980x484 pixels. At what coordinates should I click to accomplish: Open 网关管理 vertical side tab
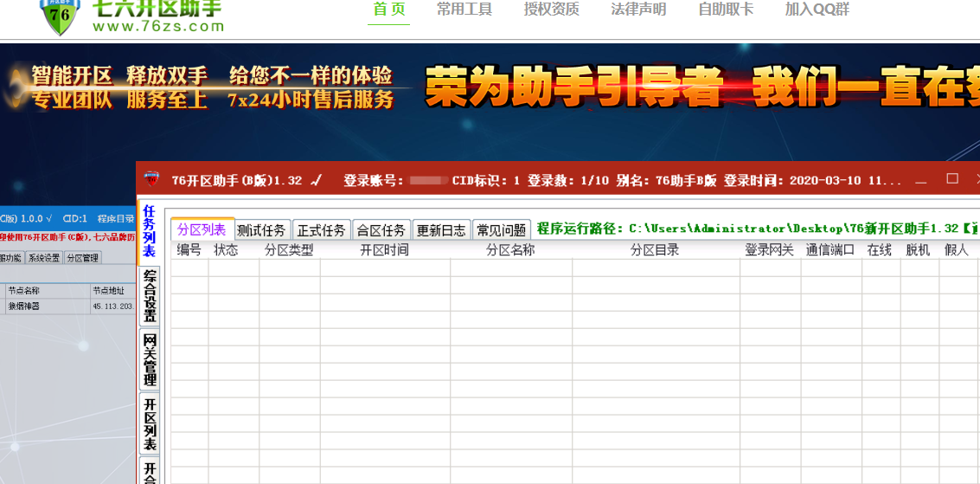pos(150,359)
